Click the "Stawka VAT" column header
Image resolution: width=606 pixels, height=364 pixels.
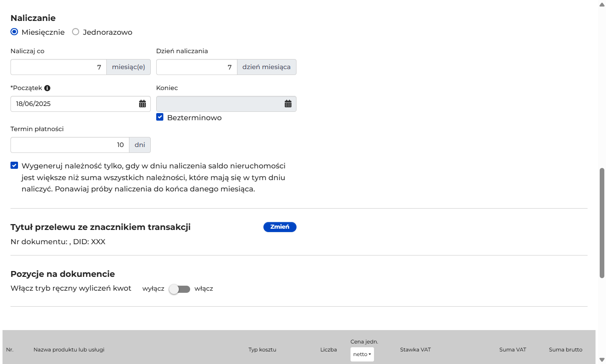[x=415, y=350]
